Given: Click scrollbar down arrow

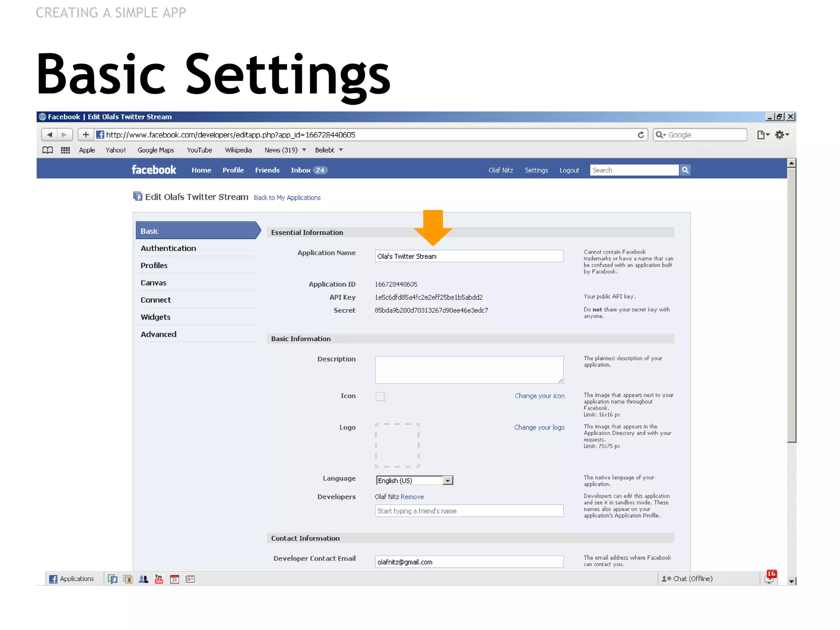Looking at the screenshot, I should 792,581.
